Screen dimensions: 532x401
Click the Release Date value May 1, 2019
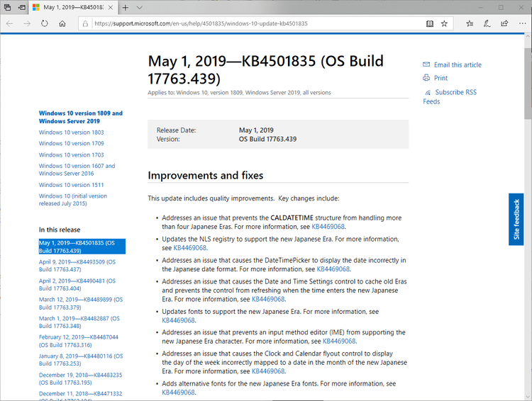(256, 130)
